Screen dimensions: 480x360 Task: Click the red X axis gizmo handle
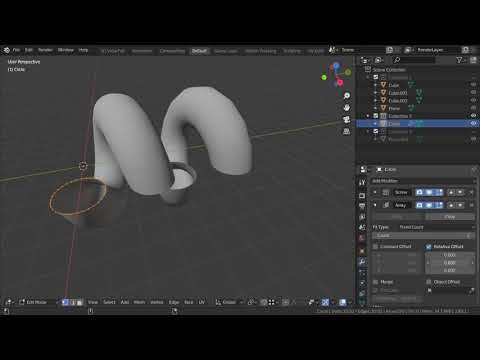click(x=340, y=82)
